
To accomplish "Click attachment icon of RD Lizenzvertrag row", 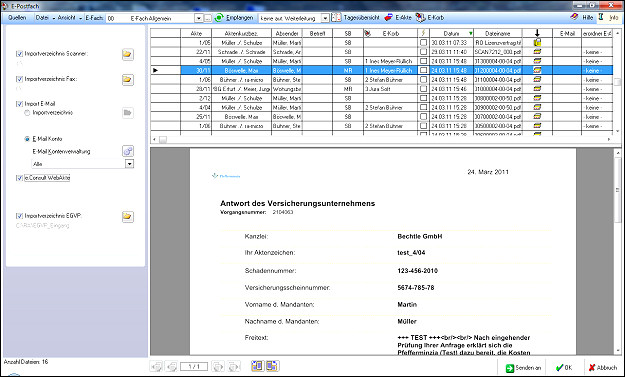I will tap(537, 42).
